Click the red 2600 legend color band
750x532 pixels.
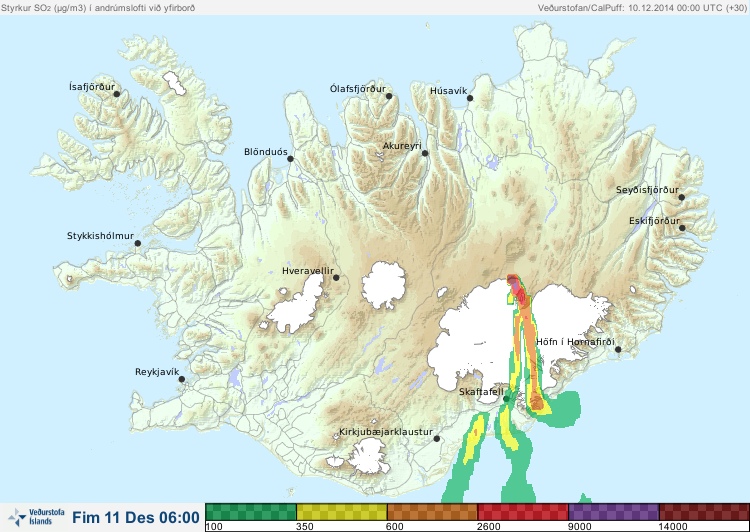click(523, 512)
